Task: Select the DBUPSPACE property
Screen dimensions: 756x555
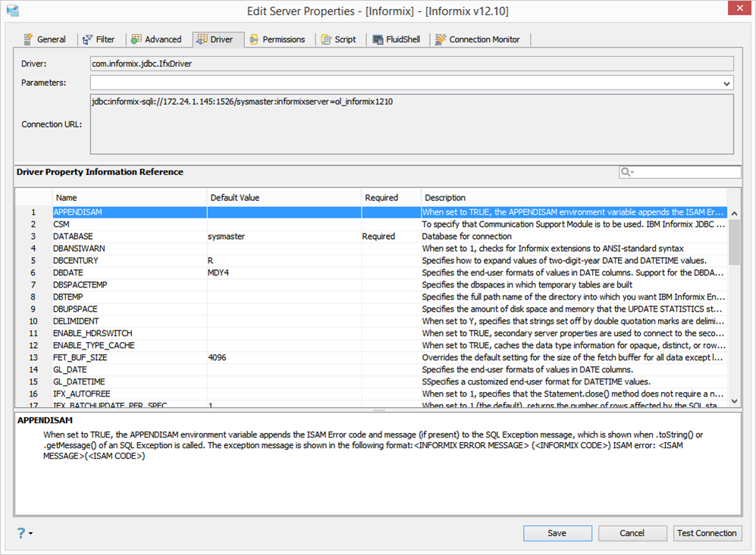Action: coord(372,309)
